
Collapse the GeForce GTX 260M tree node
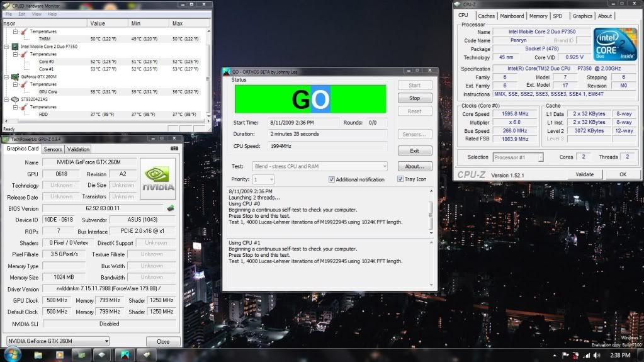[x=6, y=77]
